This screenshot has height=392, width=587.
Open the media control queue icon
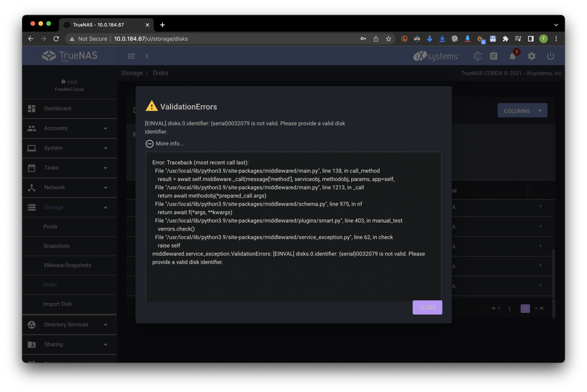point(518,39)
